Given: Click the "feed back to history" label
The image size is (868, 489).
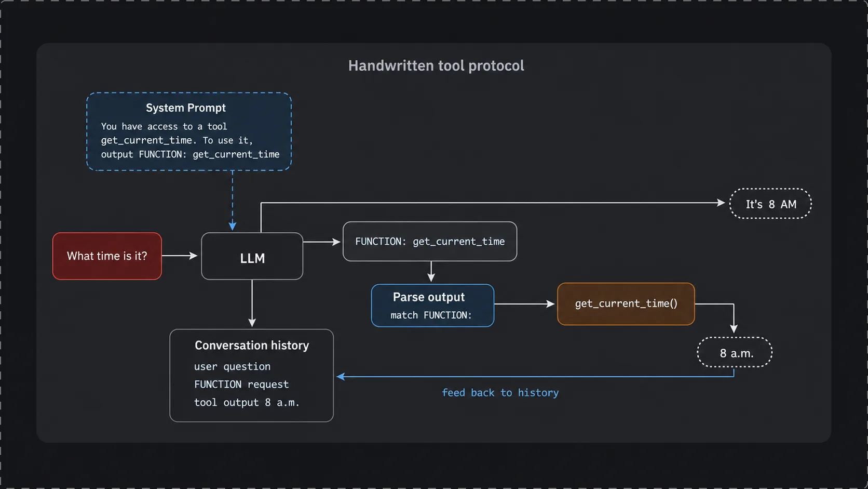Looking at the screenshot, I should point(500,393).
